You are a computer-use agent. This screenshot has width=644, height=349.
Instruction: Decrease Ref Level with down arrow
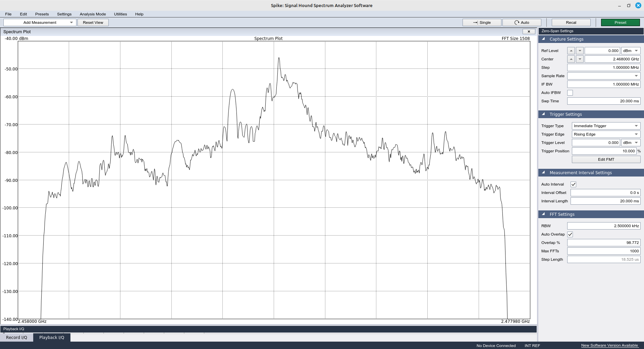point(580,51)
